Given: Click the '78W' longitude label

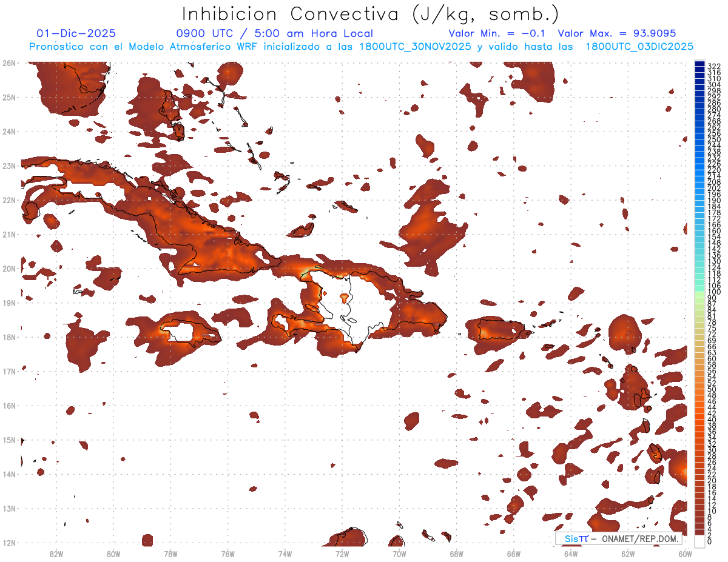Looking at the screenshot, I should [x=170, y=554].
